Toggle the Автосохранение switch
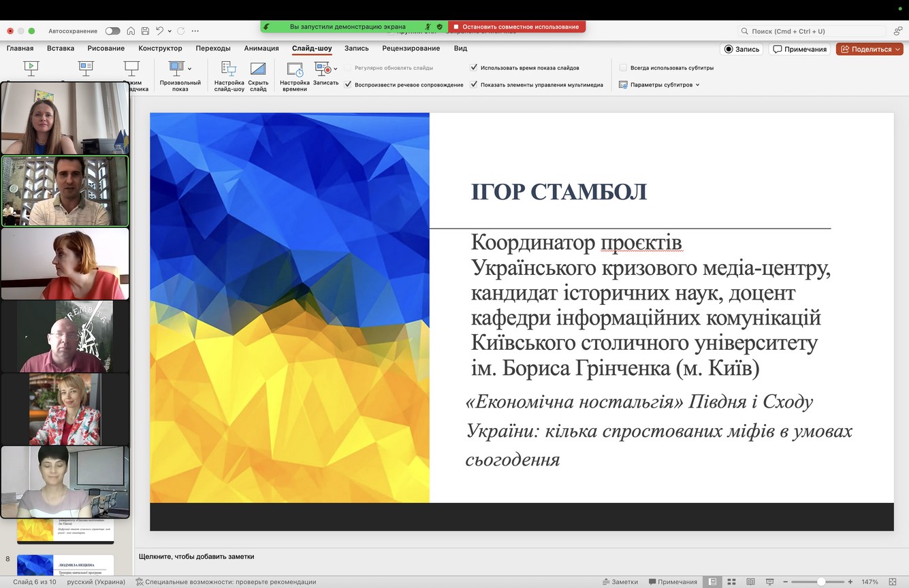The image size is (909, 588). pos(112,31)
